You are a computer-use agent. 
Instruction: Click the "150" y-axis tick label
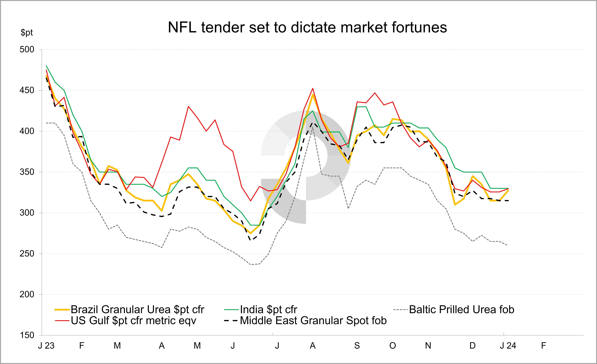tap(27, 335)
